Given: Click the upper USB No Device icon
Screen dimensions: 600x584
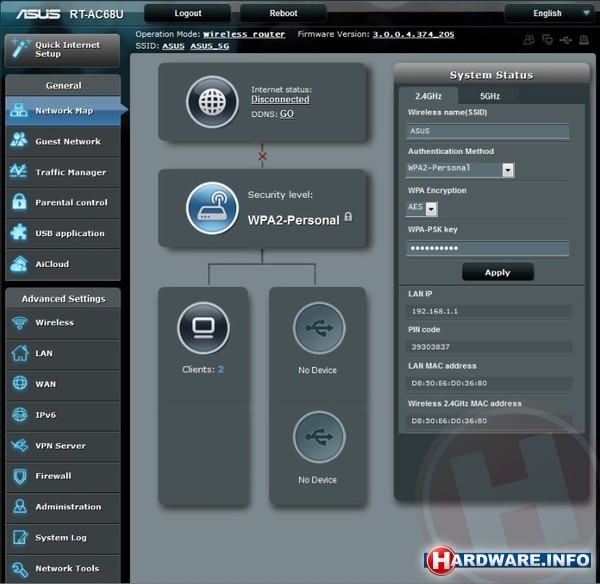Looking at the screenshot, I should click(319, 328).
